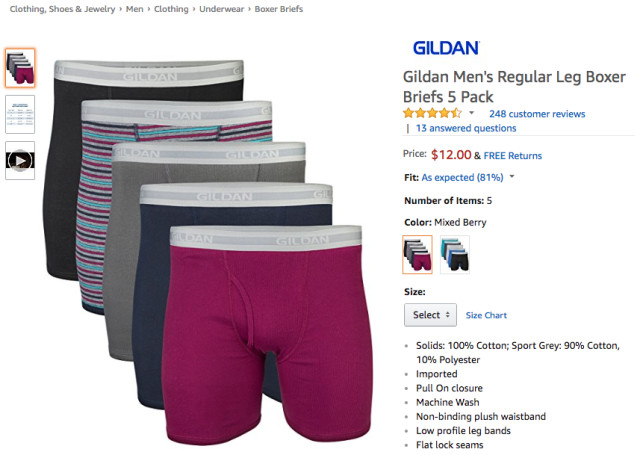Click the Gildan brand logo
Viewport: 640px width, 455px height.
click(446, 48)
